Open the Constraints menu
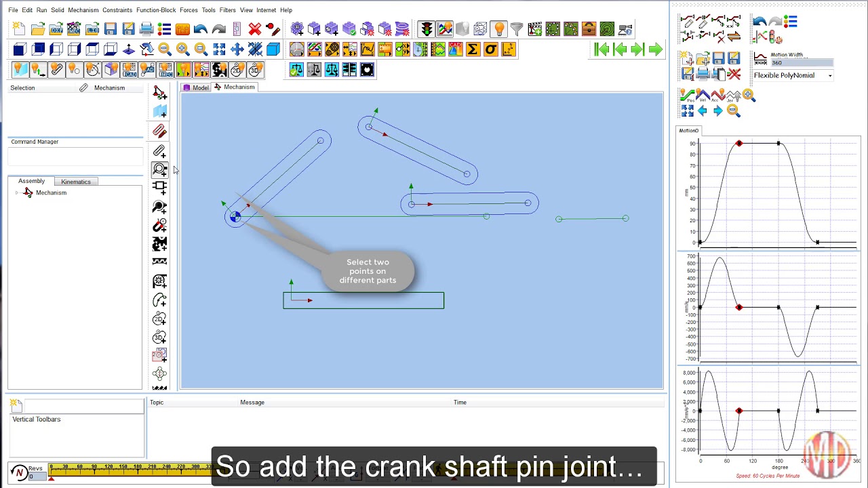This screenshot has width=868, height=488. point(117,10)
